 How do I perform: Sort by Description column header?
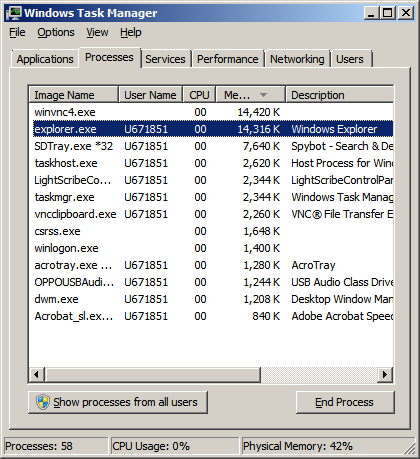(x=339, y=95)
